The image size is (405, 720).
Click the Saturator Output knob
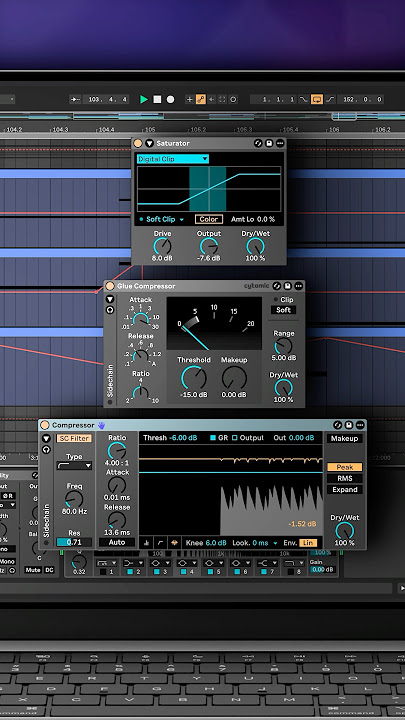pos(209,247)
